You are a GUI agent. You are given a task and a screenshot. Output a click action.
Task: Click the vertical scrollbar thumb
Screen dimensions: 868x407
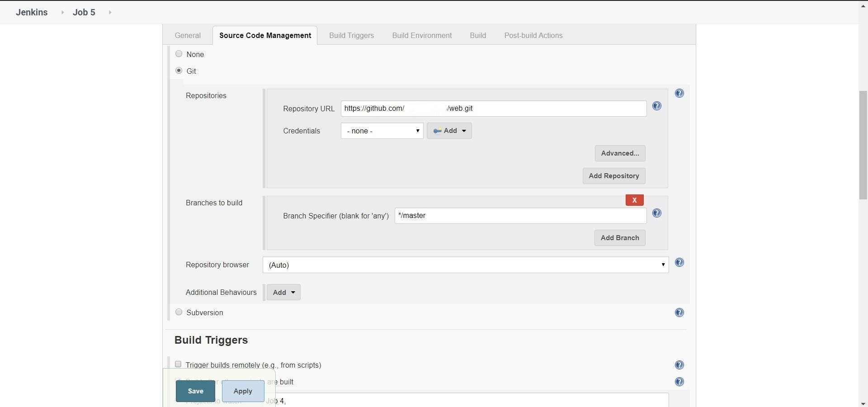pos(863,145)
